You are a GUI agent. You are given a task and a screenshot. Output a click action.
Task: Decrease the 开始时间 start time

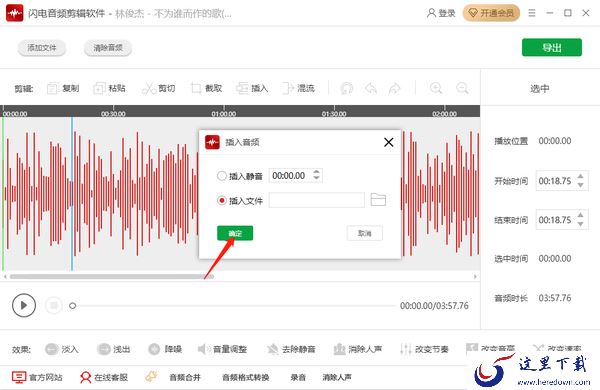tap(580, 185)
